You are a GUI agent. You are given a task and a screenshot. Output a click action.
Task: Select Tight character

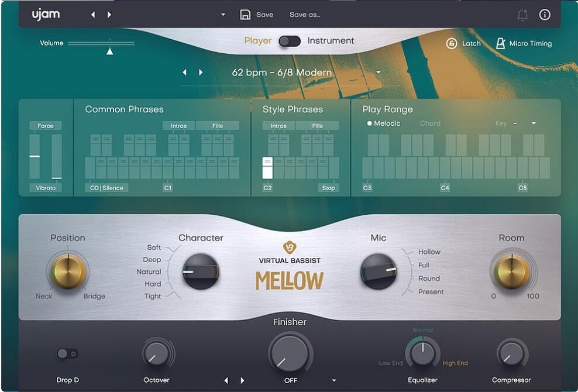point(153,296)
